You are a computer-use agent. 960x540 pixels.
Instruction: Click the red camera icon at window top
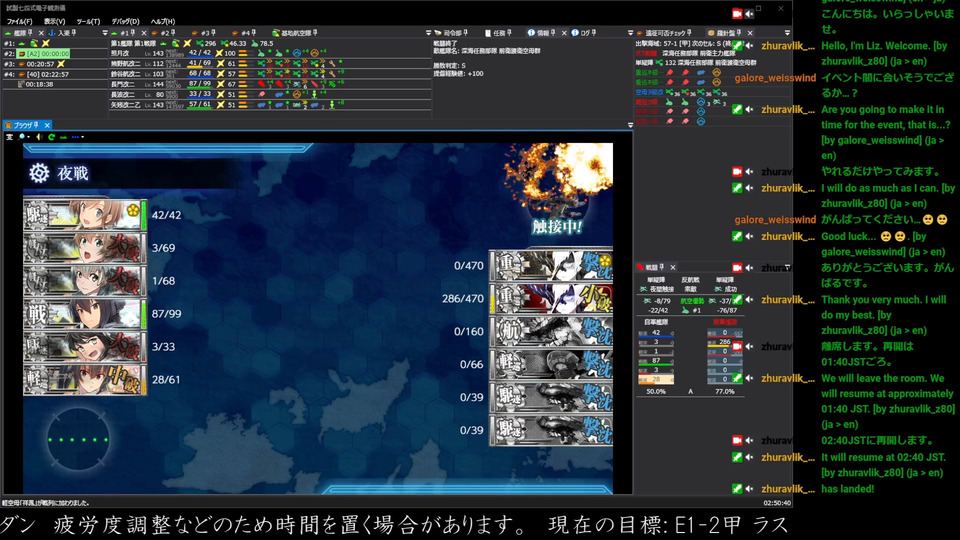coord(737,13)
